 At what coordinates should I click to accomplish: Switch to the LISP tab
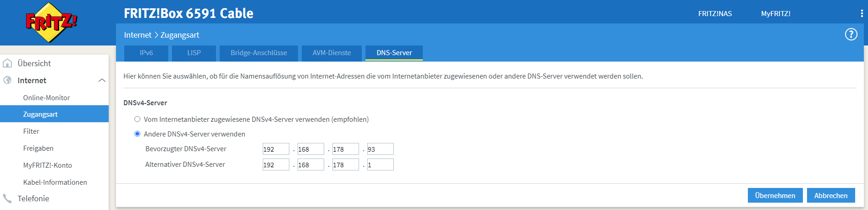click(x=194, y=53)
